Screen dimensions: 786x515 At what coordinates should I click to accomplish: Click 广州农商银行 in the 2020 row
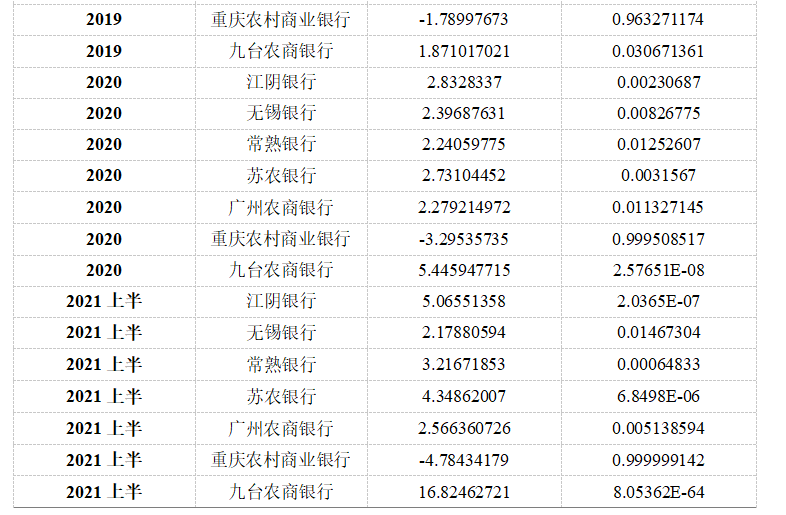(x=280, y=208)
